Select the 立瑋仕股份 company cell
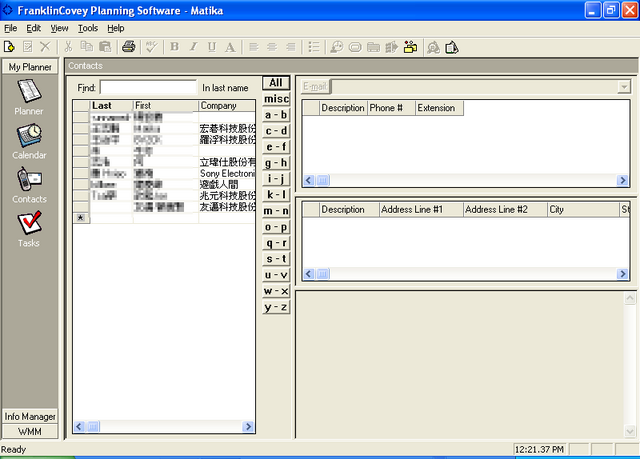The image size is (640, 459). [227, 162]
